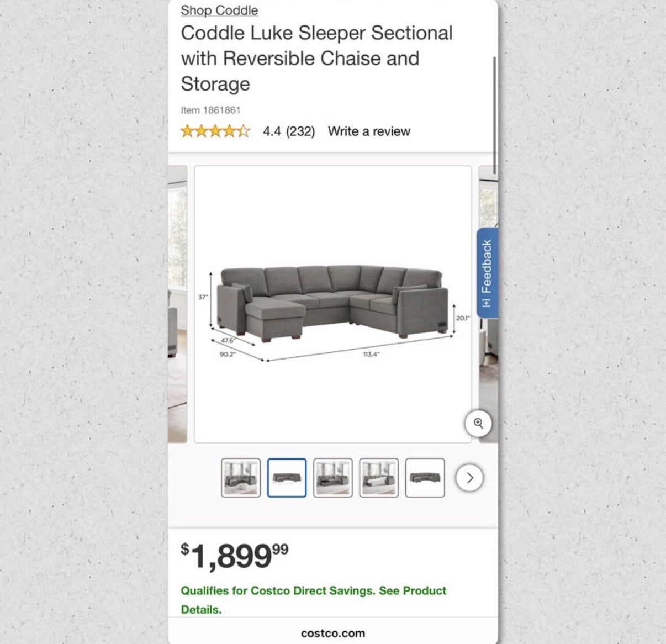Open the Shop Coddle brand link
This screenshot has height=644, width=666.
[x=219, y=10]
